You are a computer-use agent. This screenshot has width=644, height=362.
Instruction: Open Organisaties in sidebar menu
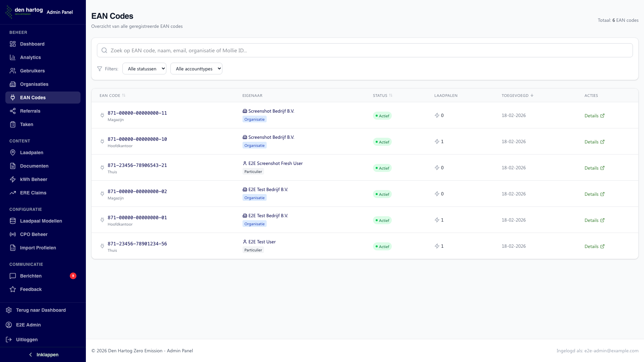[x=34, y=84]
